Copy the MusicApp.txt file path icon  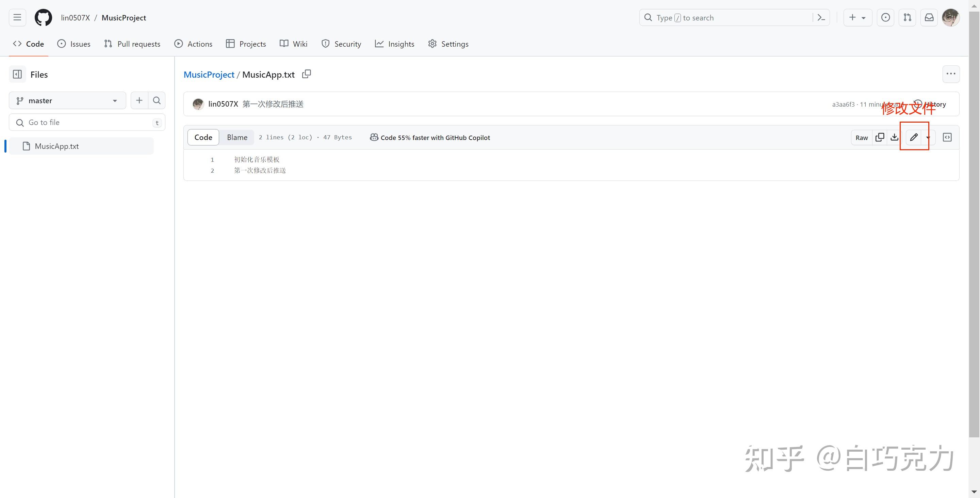pos(306,74)
